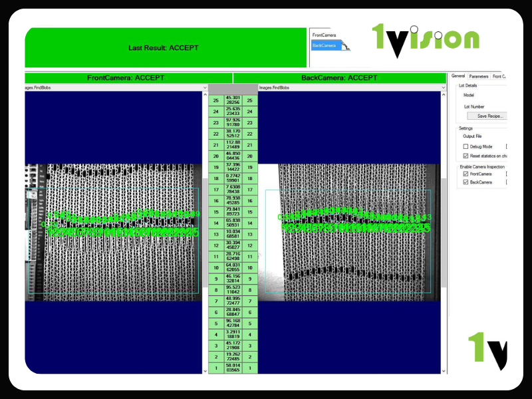Uncheck BackCamera under Enable Camera Inspection

(x=465, y=182)
